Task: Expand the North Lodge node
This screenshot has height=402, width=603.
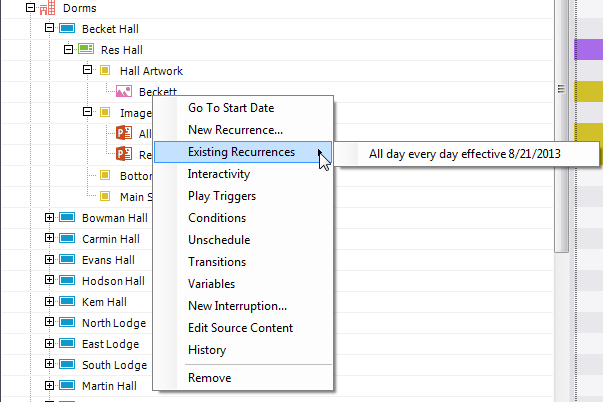Action: [49, 322]
